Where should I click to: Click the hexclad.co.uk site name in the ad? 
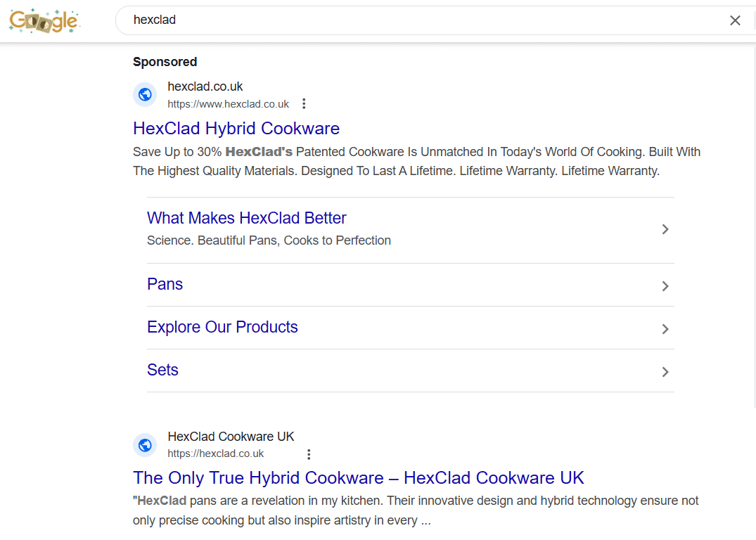tap(205, 86)
